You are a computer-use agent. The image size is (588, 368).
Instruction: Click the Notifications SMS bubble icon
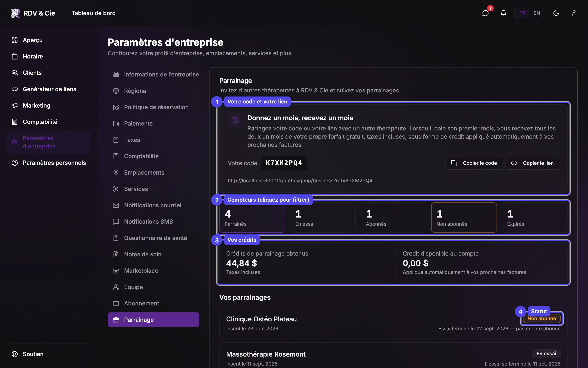tap(116, 221)
